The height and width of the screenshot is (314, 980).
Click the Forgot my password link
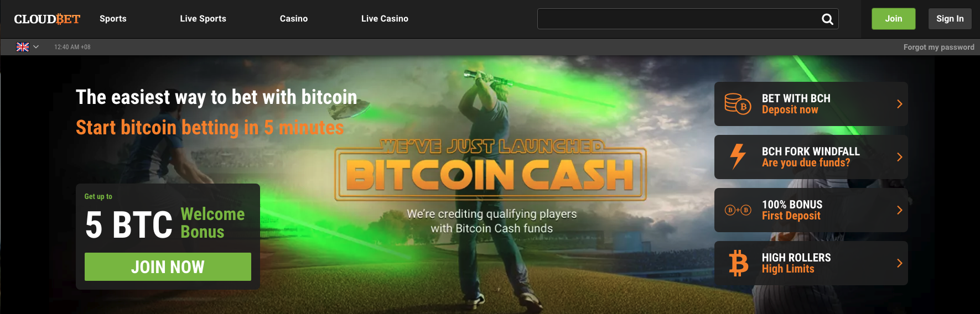(x=938, y=47)
